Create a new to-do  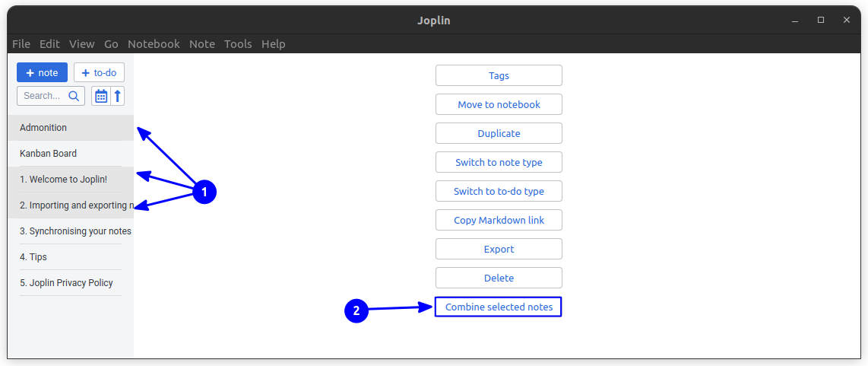(99, 72)
